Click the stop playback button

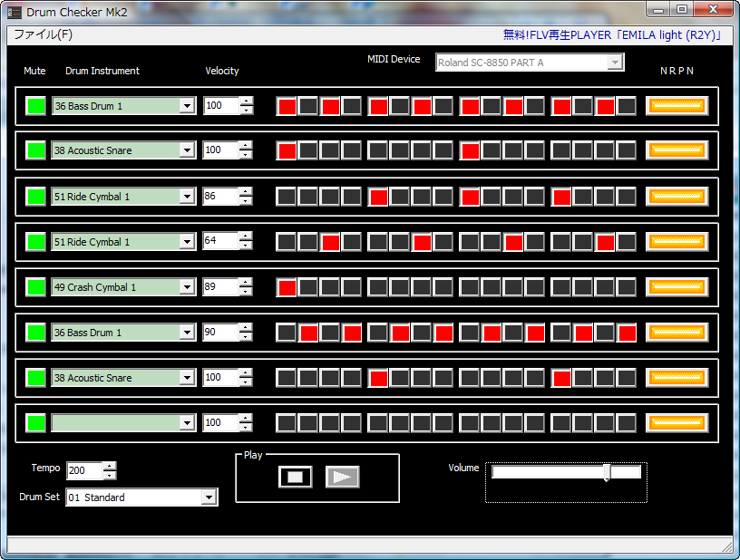(x=295, y=477)
